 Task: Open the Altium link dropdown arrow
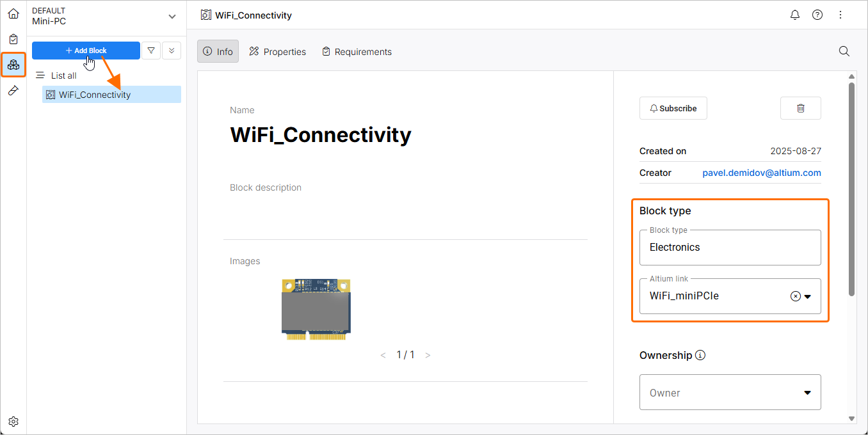[808, 296]
